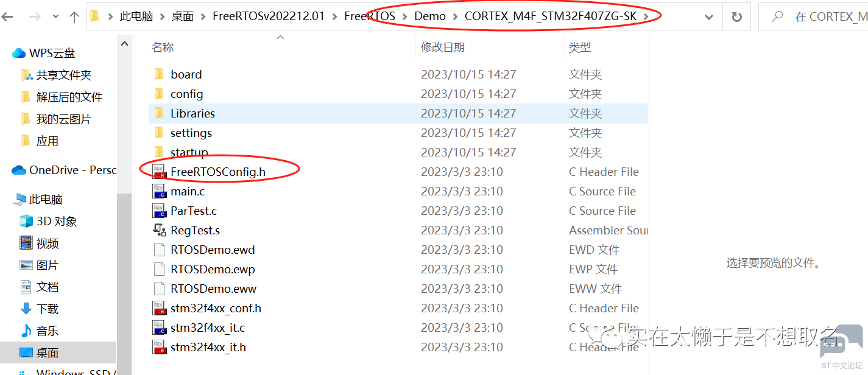Select 桌面 in the navigation pane
Image resolution: width=868 pixels, height=375 pixels.
point(48,352)
